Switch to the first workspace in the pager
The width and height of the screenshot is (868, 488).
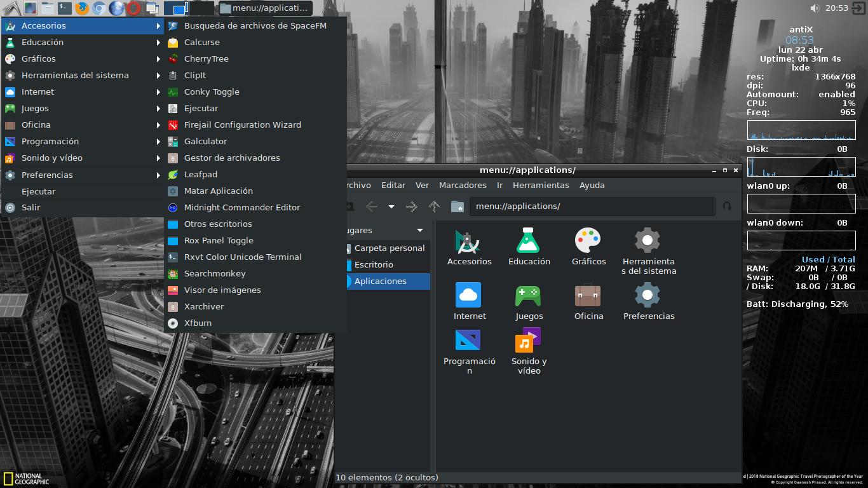pyautogui.click(x=176, y=8)
